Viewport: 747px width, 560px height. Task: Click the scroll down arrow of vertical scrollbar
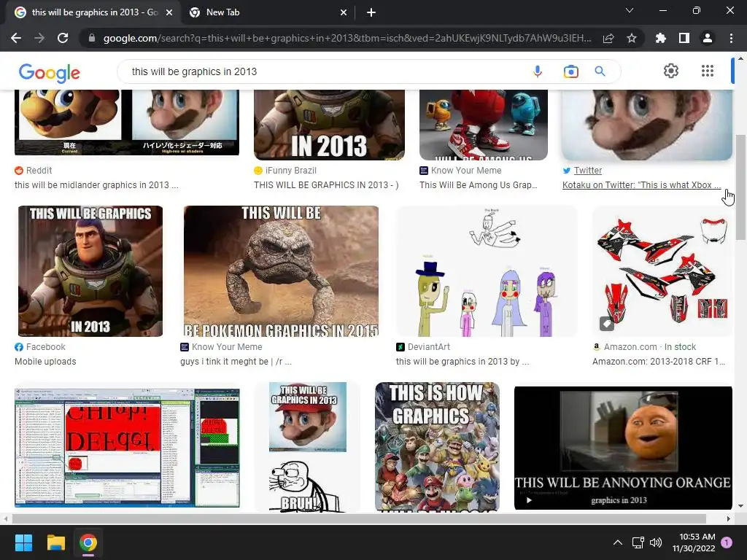tap(740, 506)
